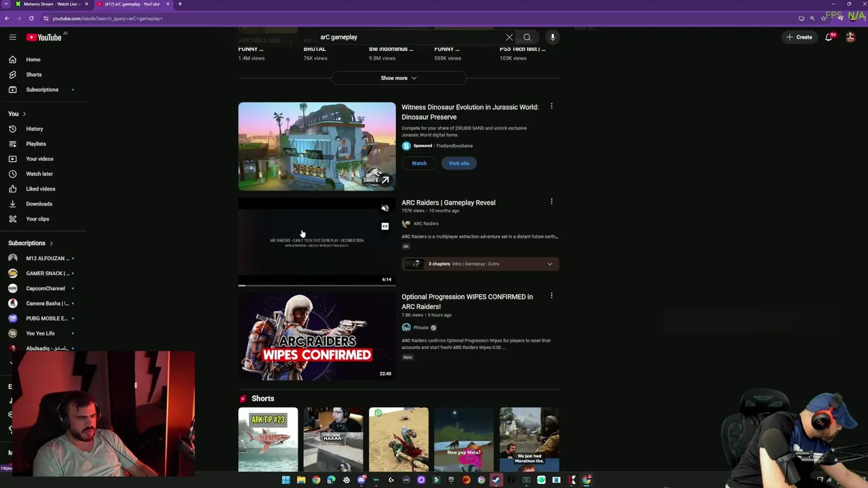Reload the page
Image resolution: width=868 pixels, height=488 pixels.
point(31,18)
